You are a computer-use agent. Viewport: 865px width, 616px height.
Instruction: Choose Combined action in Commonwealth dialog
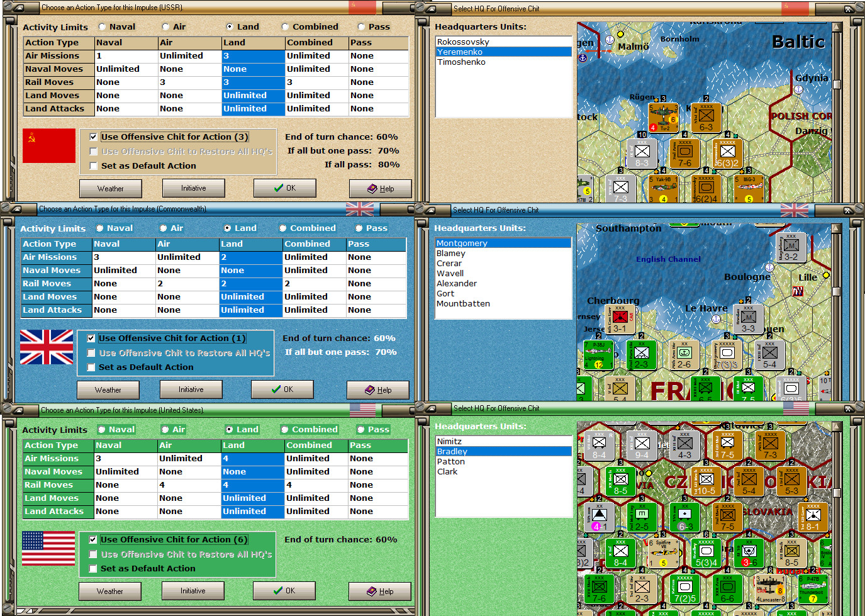tap(283, 228)
